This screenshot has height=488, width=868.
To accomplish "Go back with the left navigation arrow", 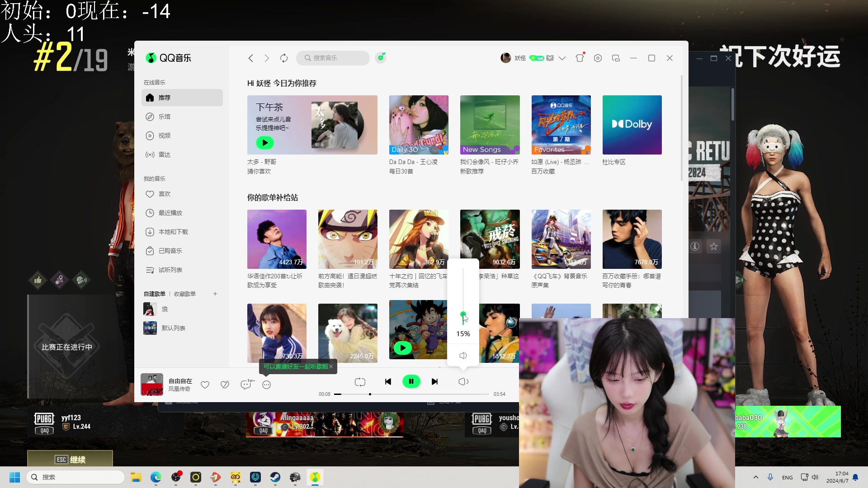I will click(251, 58).
